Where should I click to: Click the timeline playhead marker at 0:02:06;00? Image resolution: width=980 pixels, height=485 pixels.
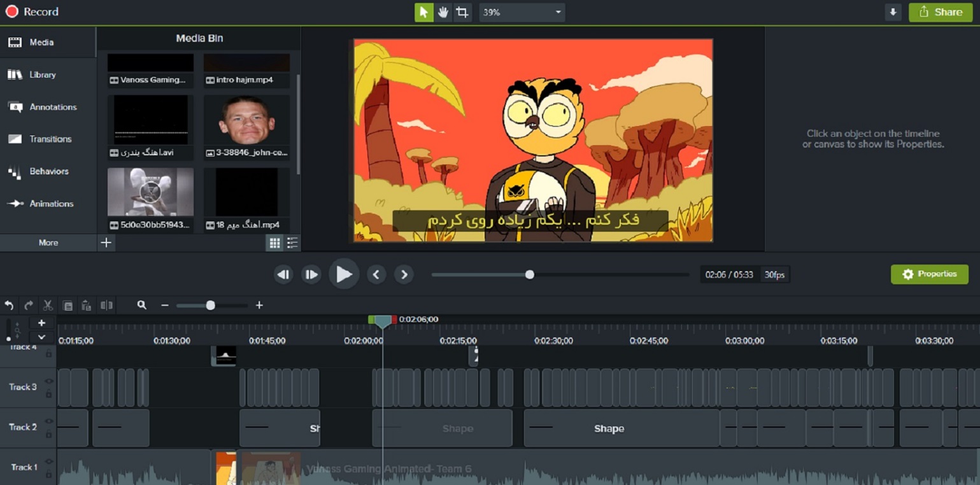[x=383, y=321]
